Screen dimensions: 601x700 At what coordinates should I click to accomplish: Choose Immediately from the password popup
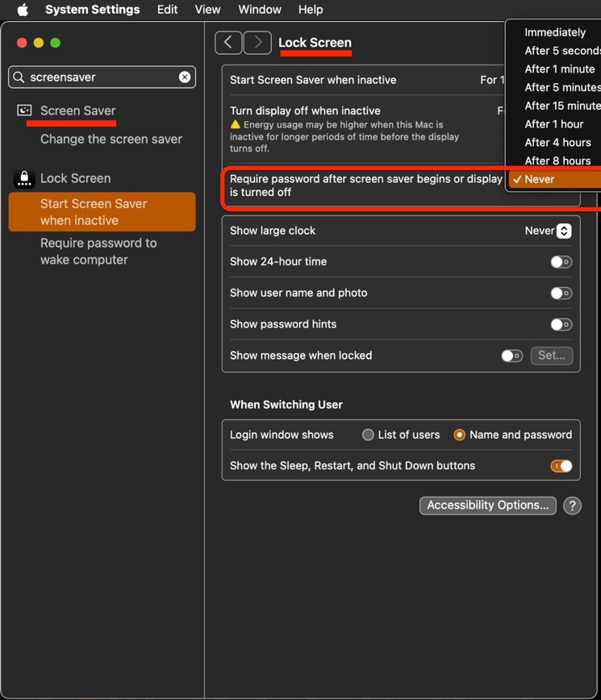click(555, 32)
